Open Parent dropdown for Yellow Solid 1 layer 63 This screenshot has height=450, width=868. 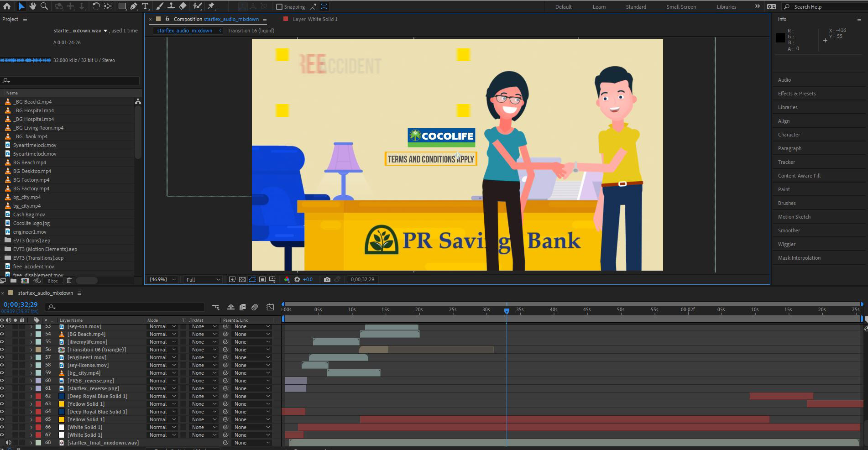tap(252, 404)
